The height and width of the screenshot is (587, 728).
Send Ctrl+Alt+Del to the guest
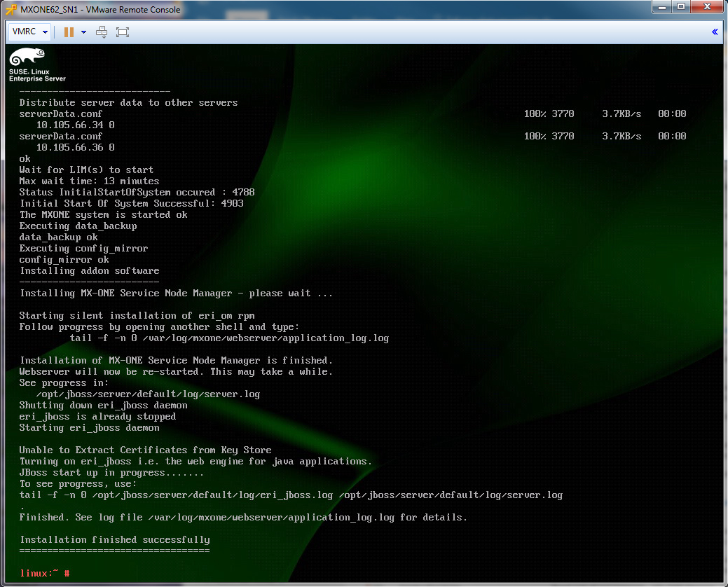[102, 32]
